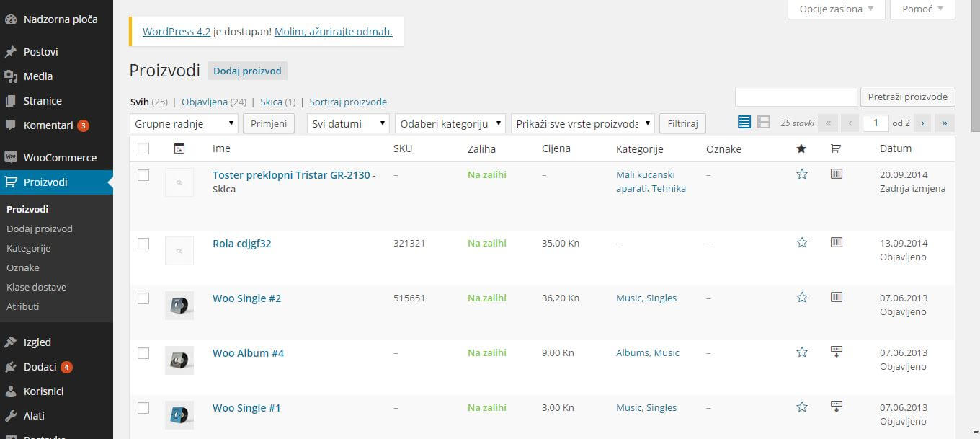Click the product search input field
Viewport: 980px width, 439px height.
tap(796, 97)
